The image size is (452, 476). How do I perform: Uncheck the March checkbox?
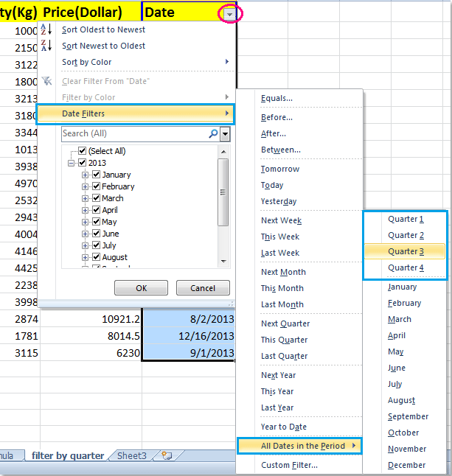[96, 198]
